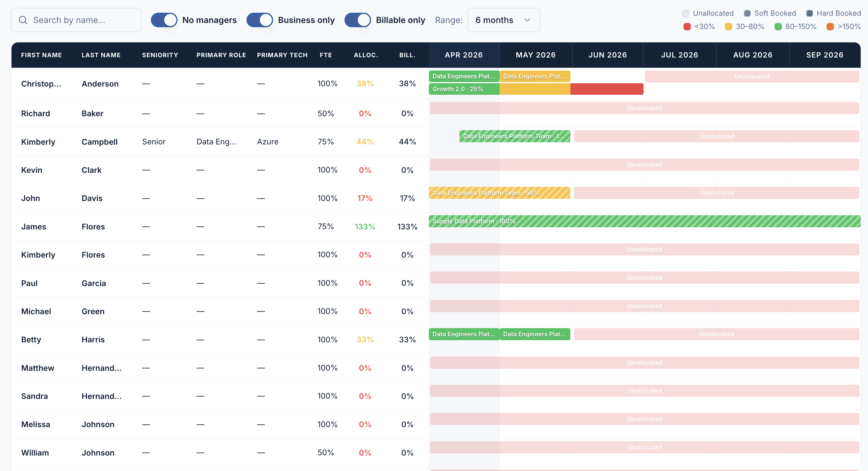Click Paul Garcia's Unallocated bar

644,278
